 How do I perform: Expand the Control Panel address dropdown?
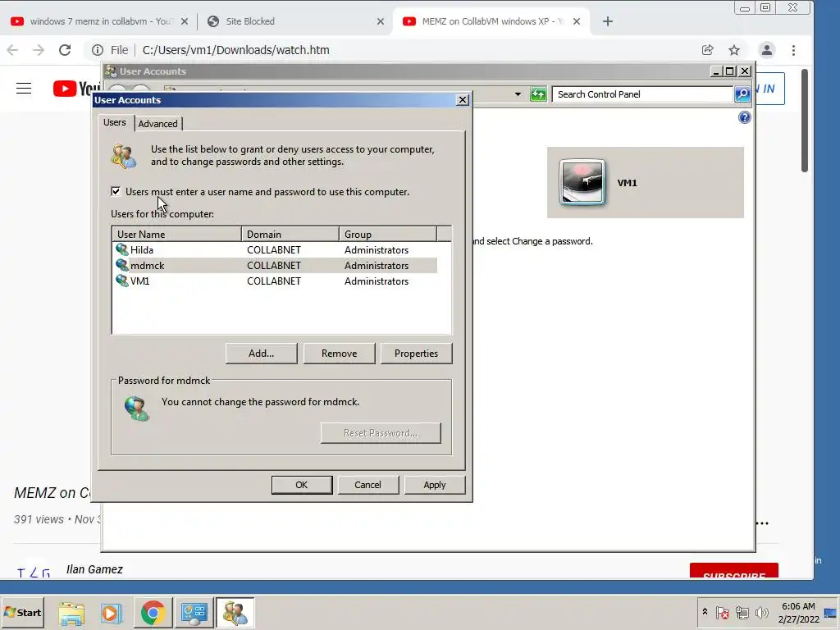518,94
